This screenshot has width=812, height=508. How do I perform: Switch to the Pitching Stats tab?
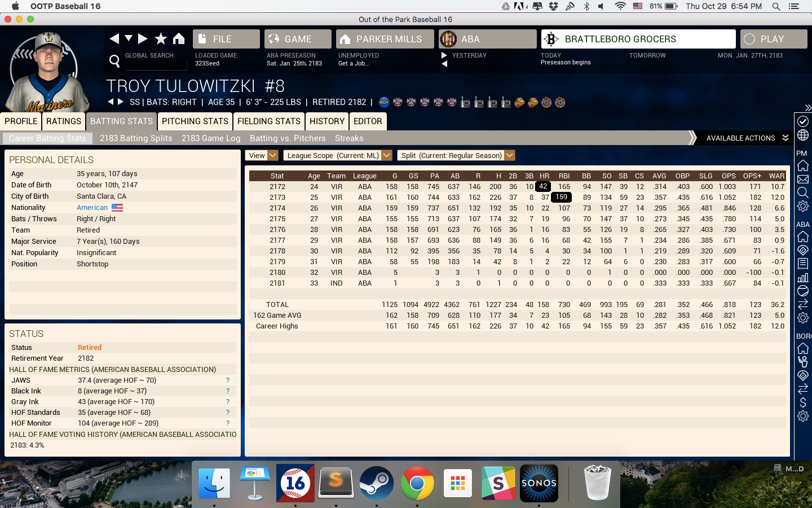[195, 121]
